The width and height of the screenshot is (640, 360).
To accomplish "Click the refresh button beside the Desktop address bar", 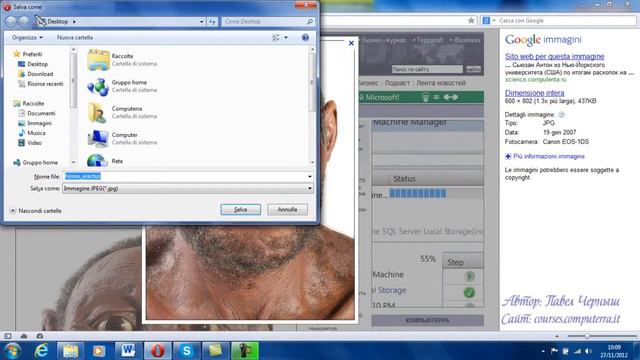I will tap(212, 22).
